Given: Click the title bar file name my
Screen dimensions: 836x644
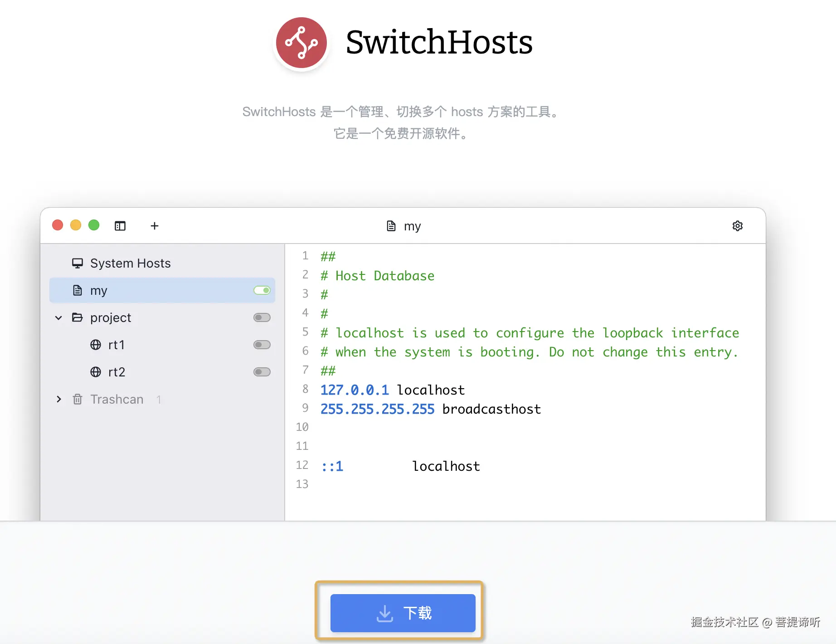Looking at the screenshot, I should point(413,226).
